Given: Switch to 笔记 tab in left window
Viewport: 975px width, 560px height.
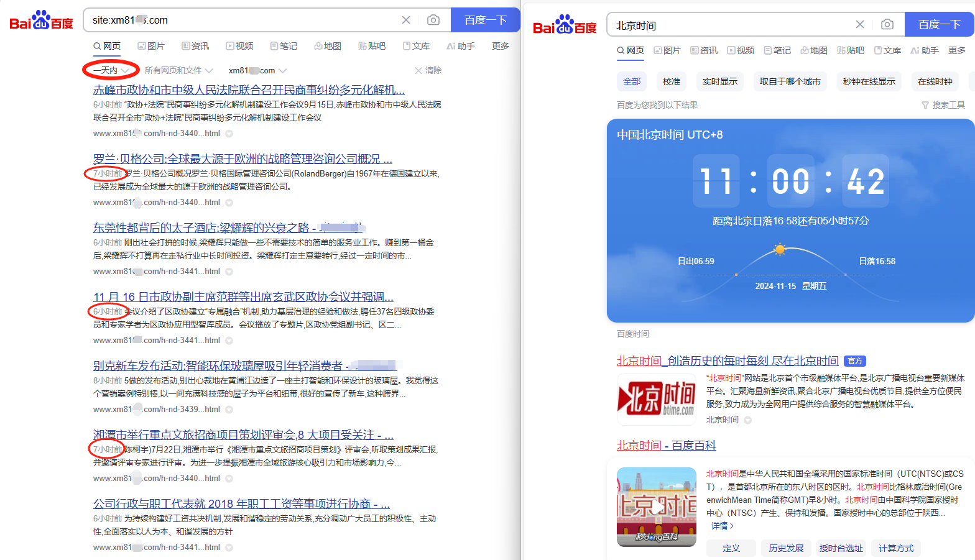Looking at the screenshot, I should (x=284, y=46).
